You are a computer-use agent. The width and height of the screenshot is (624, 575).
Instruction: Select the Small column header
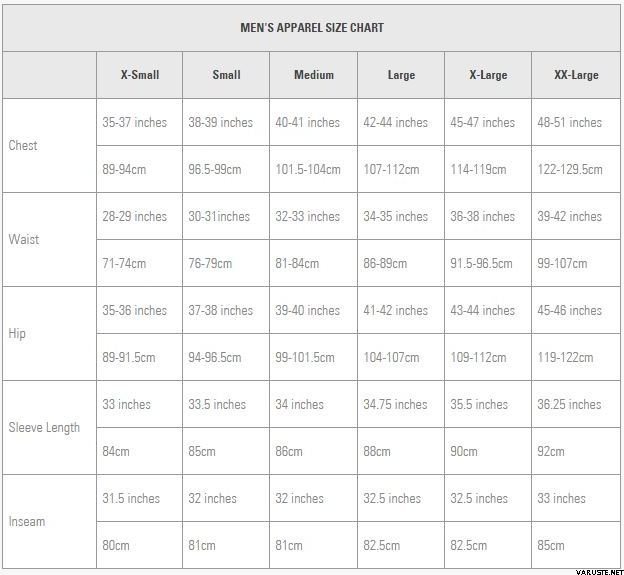tap(226, 75)
